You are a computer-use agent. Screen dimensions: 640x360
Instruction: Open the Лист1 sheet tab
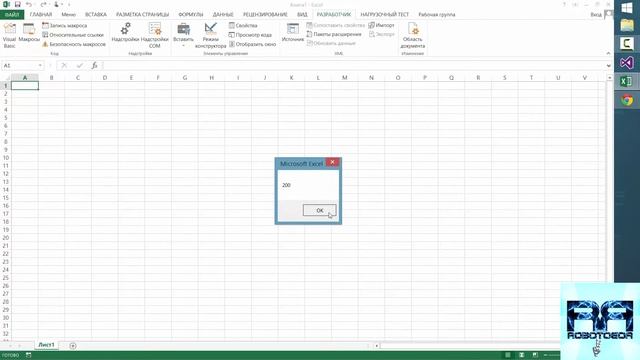coord(46,345)
